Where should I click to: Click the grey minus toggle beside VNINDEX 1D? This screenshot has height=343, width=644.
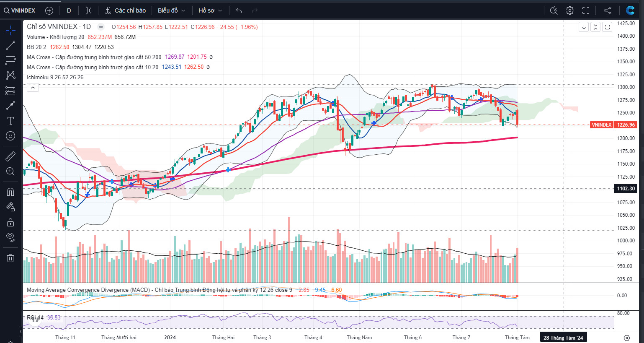(101, 27)
